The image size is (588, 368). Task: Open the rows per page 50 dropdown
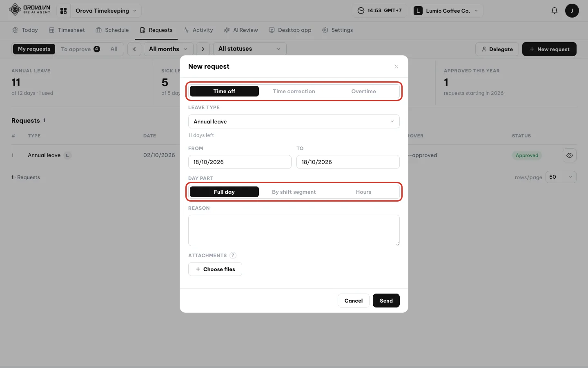tap(561, 177)
